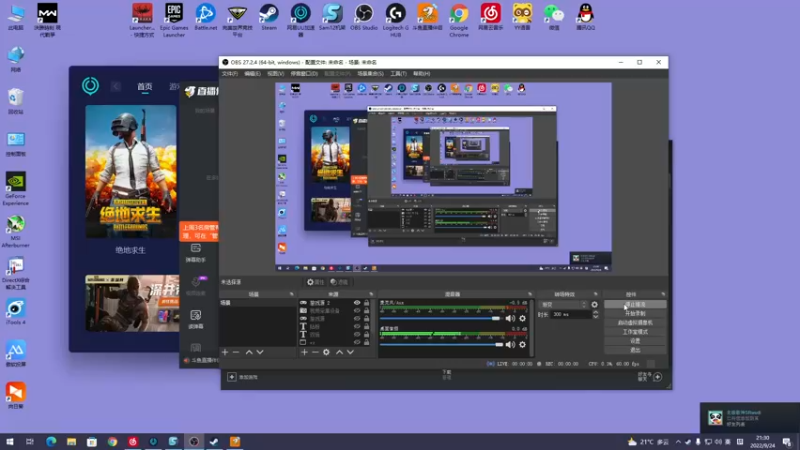
Task: Open the 视图(V) menu in OBS
Action: point(276,73)
